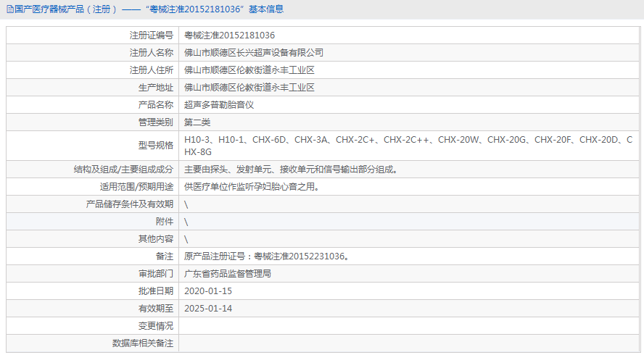The image size is (644, 355).
Task: Click the 数据库相关备注 label cell
Action: pos(142,343)
